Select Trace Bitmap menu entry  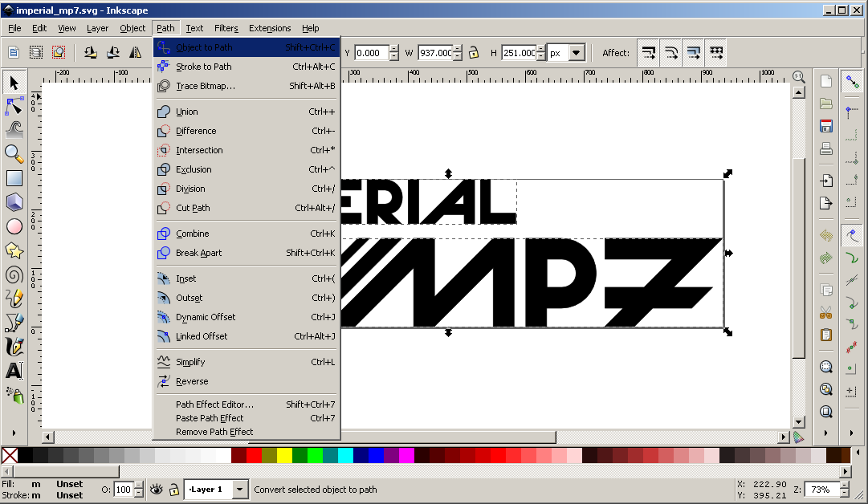206,86
